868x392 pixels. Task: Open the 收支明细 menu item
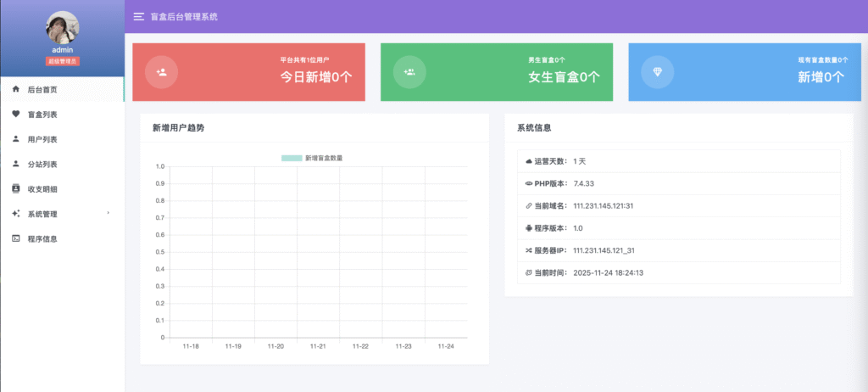tap(62, 189)
